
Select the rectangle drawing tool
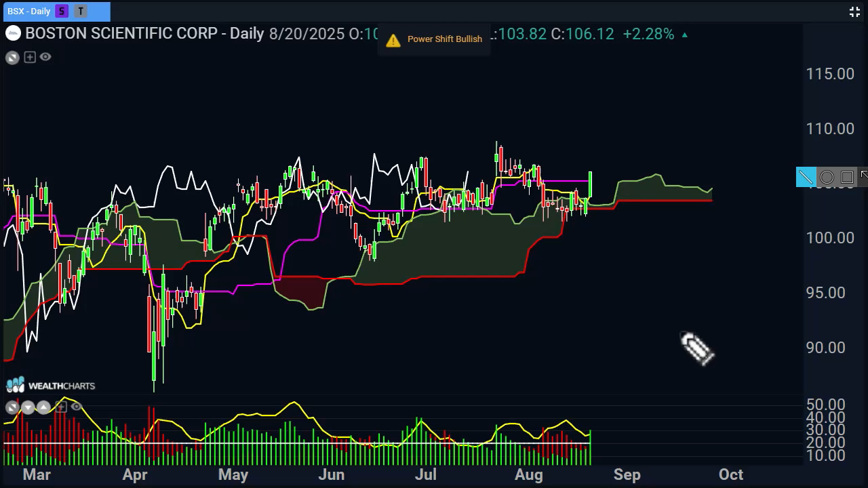tap(847, 178)
